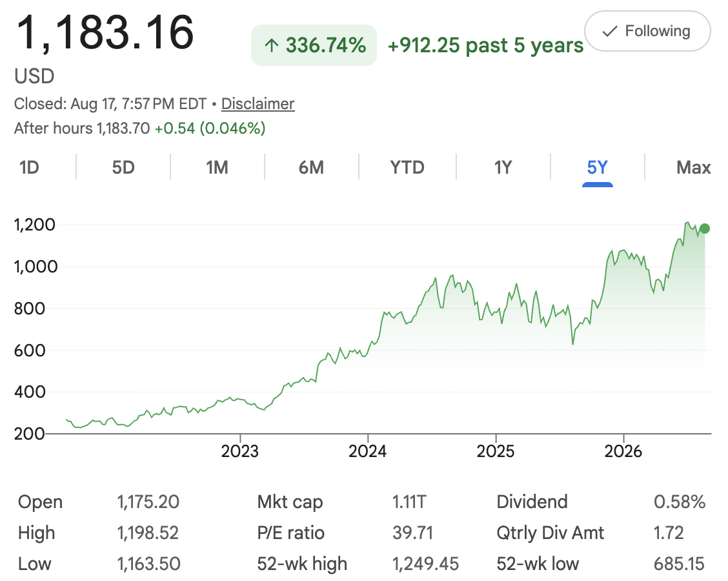Viewport: 728px width, 581px height.
Task: Switch chart to 6M range
Action: pos(311,167)
